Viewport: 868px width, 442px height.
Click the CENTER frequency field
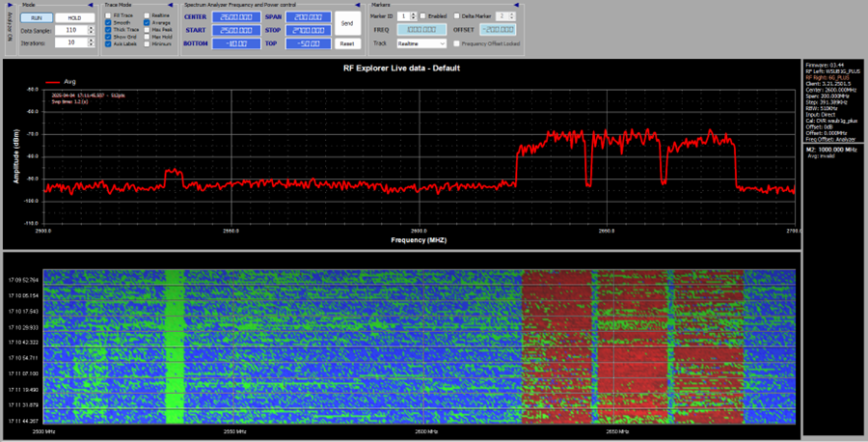click(x=235, y=17)
